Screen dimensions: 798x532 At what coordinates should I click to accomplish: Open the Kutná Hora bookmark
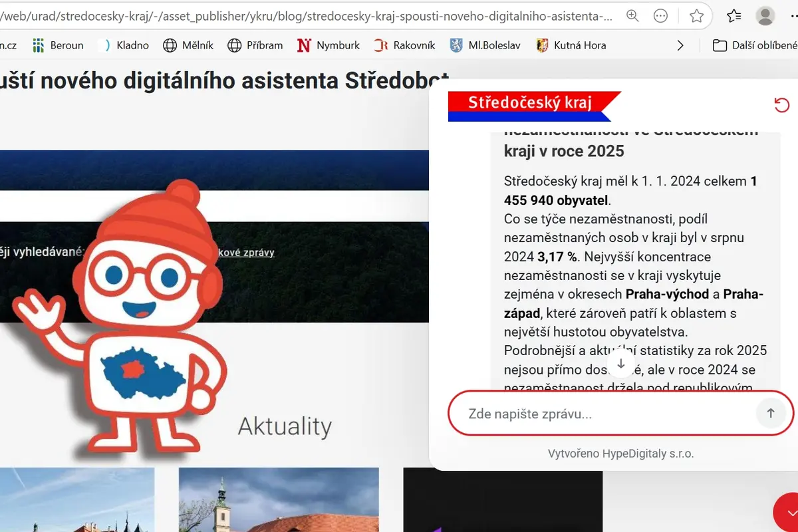[571, 45]
